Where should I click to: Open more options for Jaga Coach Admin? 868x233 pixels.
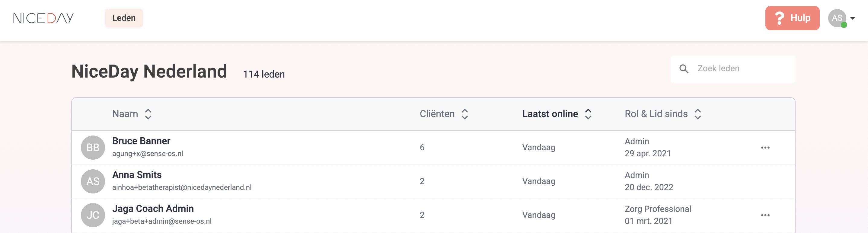click(x=765, y=215)
